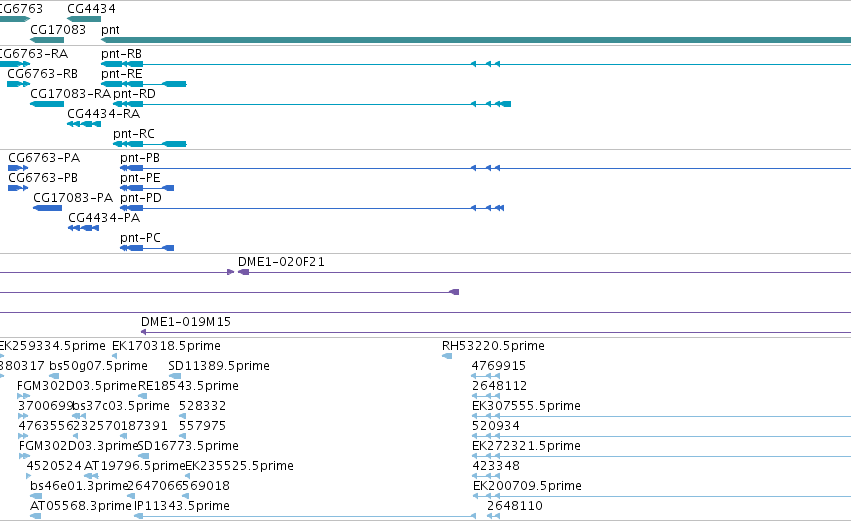
Task: Click EST bs37c03.5prime label
Action: [x=120, y=406]
